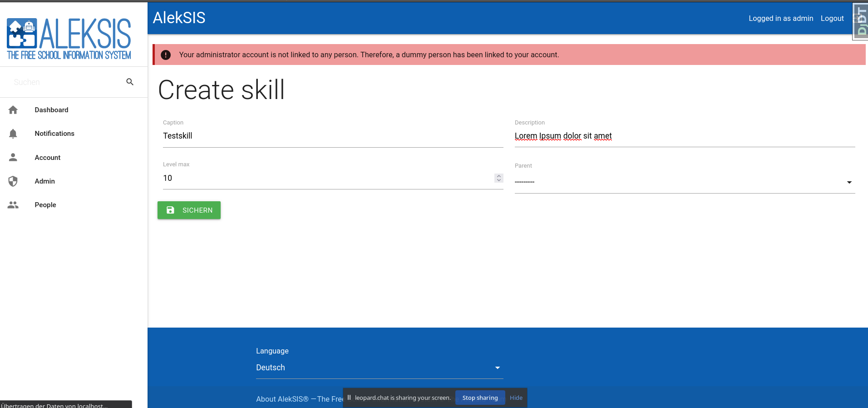Viewport: 868px width, 408px height.
Task: Click the Admin shield icon
Action: (x=13, y=181)
